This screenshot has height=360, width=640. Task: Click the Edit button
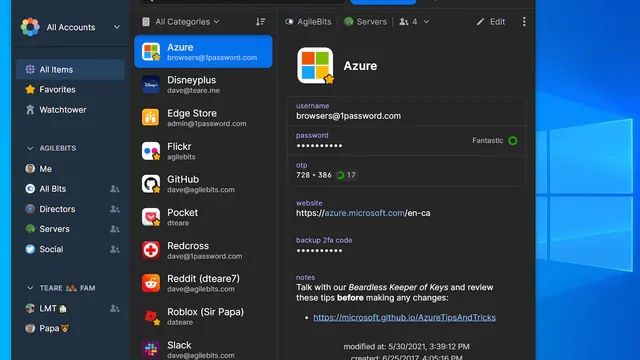491,22
